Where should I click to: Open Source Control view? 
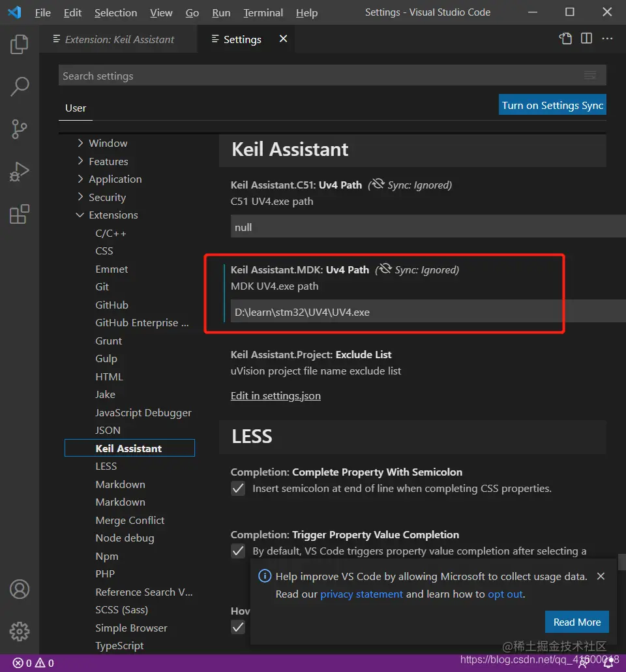[20, 129]
